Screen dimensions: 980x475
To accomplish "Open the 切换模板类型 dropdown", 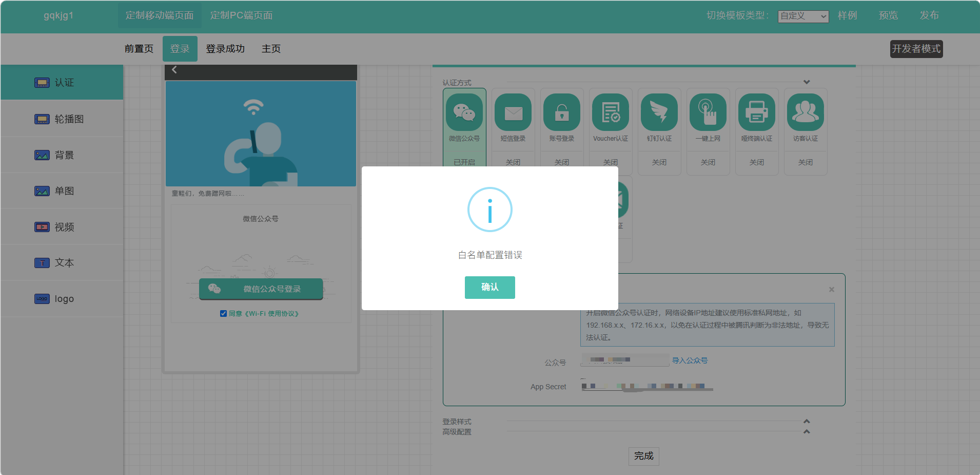I will tap(803, 16).
